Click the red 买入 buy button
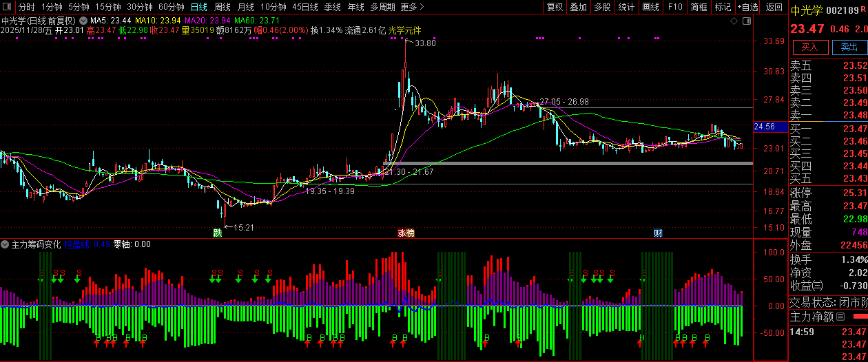Viewport: 868px width, 362px height. pos(809,47)
